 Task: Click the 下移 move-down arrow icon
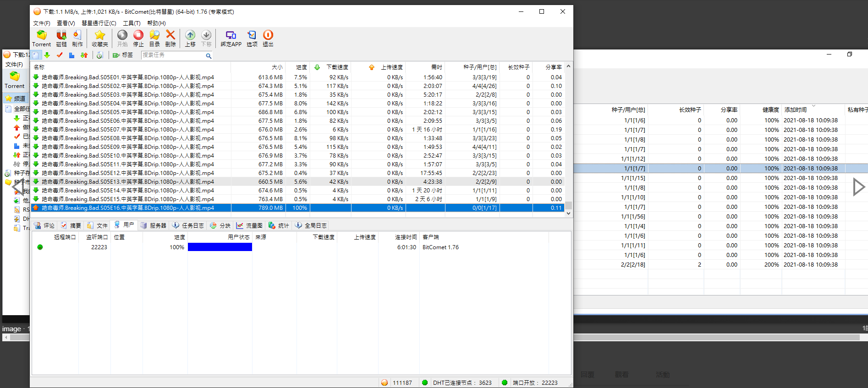point(206,38)
